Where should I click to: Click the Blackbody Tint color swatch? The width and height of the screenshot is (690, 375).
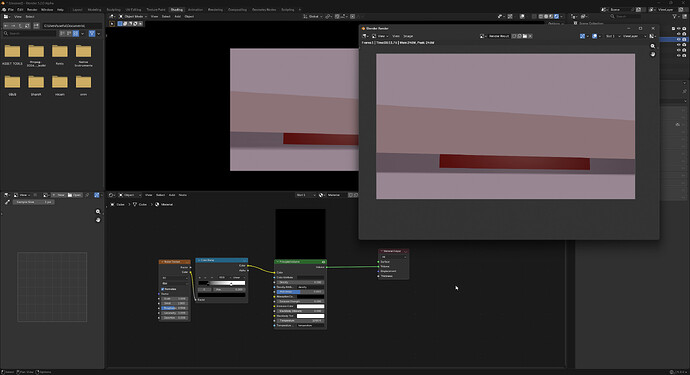tap(310, 316)
